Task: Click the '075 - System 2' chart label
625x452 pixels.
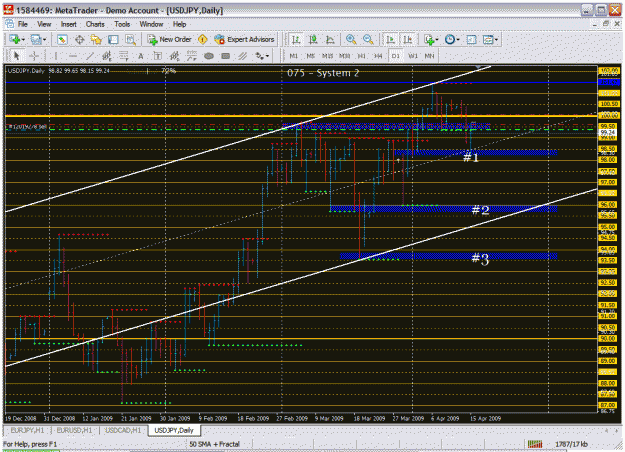Action: click(x=323, y=73)
